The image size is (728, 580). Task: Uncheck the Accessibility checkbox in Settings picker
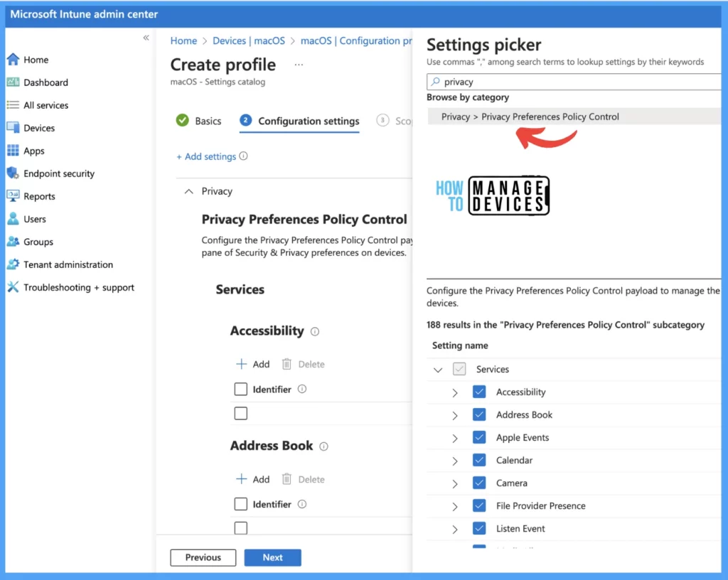pos(479,392)
